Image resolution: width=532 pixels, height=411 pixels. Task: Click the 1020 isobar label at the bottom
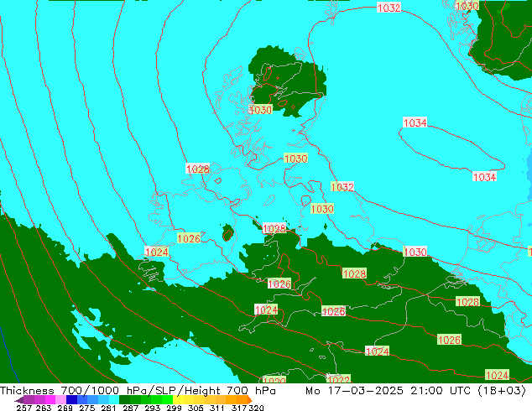click(274, 380)
